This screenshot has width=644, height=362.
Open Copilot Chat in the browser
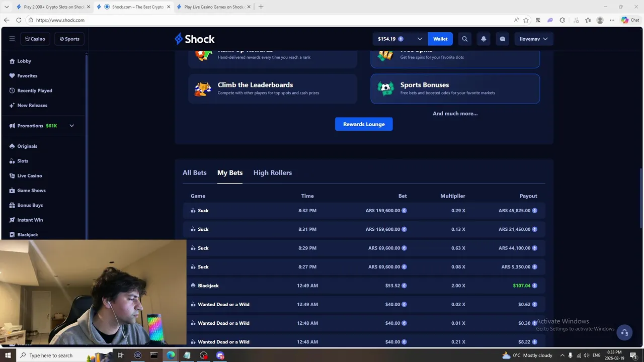[x=630, y=20]
